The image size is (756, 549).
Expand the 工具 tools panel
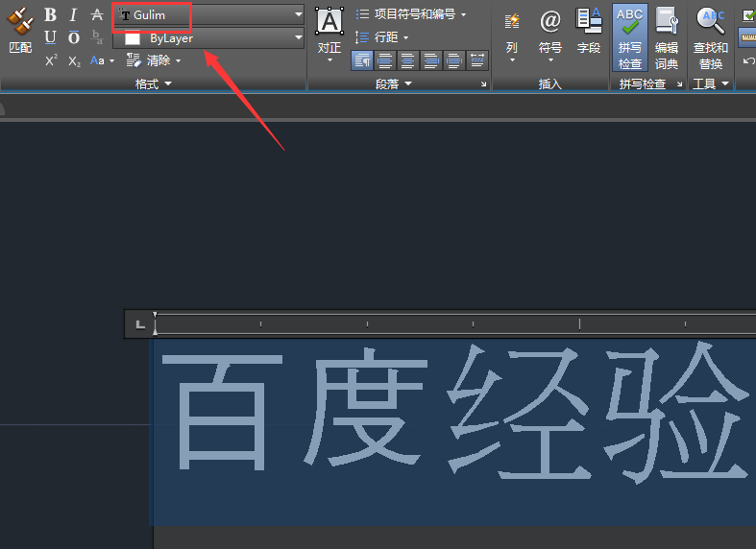click(711, 84)
